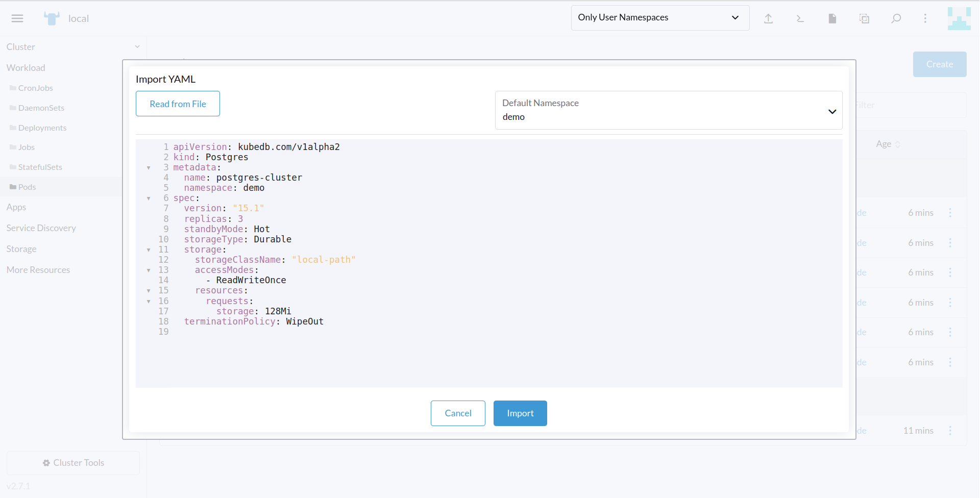This screenshot has width=980, height=498.
Task: Open Service Discovery in the sidebar
Action: (41, 228)
